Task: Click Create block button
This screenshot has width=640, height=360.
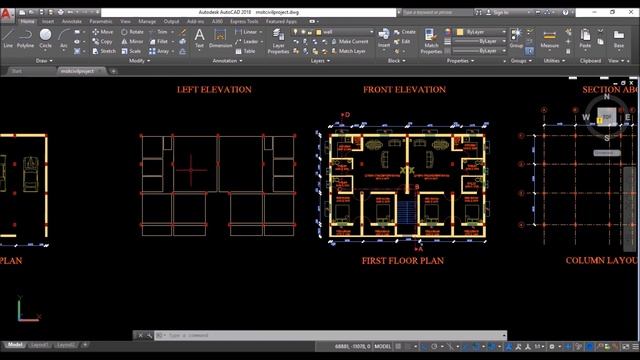Action: (x=404, y=32)
